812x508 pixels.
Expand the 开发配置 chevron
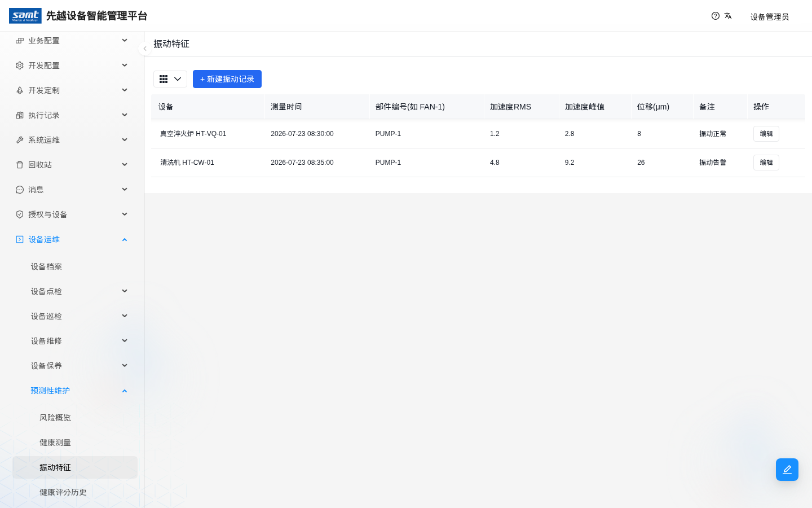point(125,65)
